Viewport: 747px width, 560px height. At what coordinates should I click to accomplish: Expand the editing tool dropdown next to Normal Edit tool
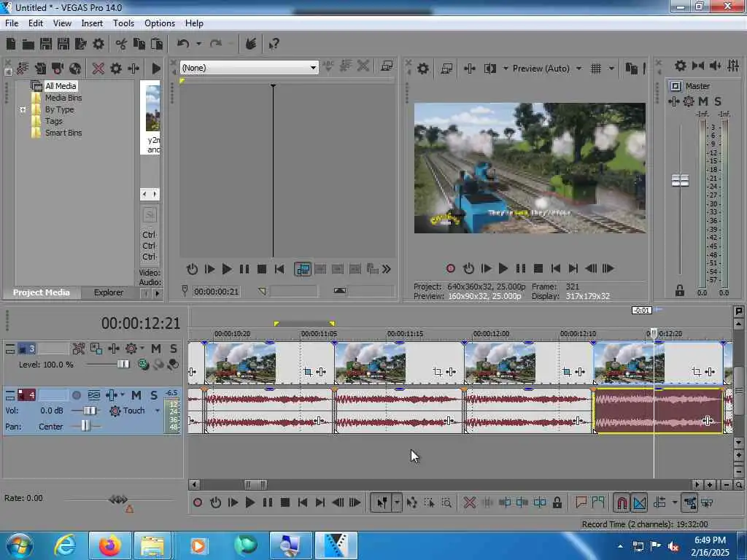pos(397,502)
